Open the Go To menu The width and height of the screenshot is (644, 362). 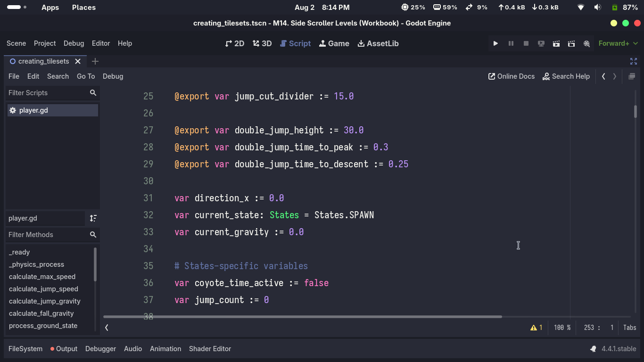pos(86,76)
